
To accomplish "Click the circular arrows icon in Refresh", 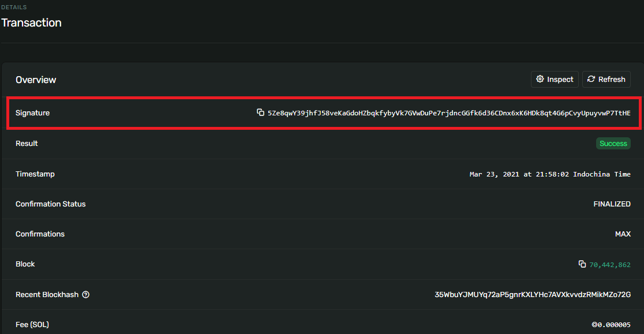I will tap(591, 80).
